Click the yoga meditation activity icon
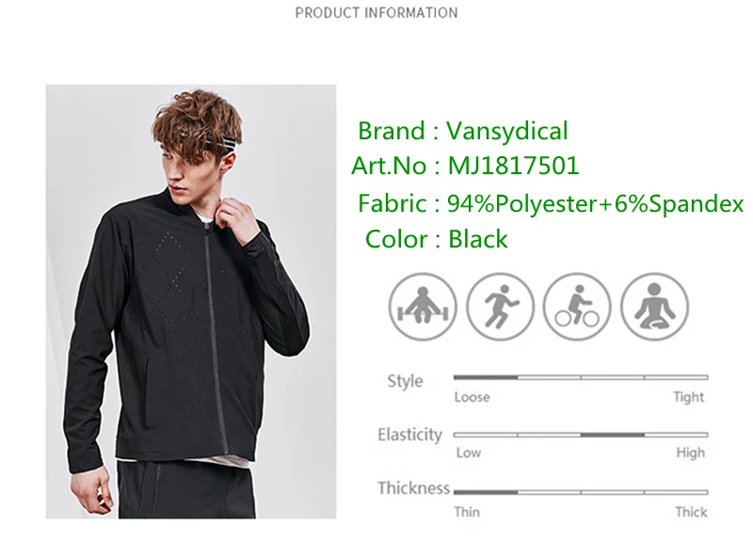Screen dimensions: 753x560 pyautogui.click(x=654, y=307)
